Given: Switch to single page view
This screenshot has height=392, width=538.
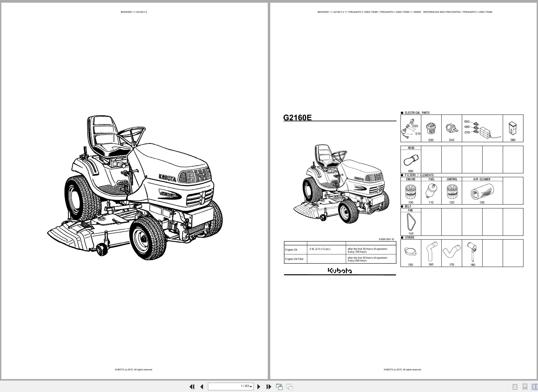Looking at the screenshot, I should pyautogui.click(x=515, y=387).
